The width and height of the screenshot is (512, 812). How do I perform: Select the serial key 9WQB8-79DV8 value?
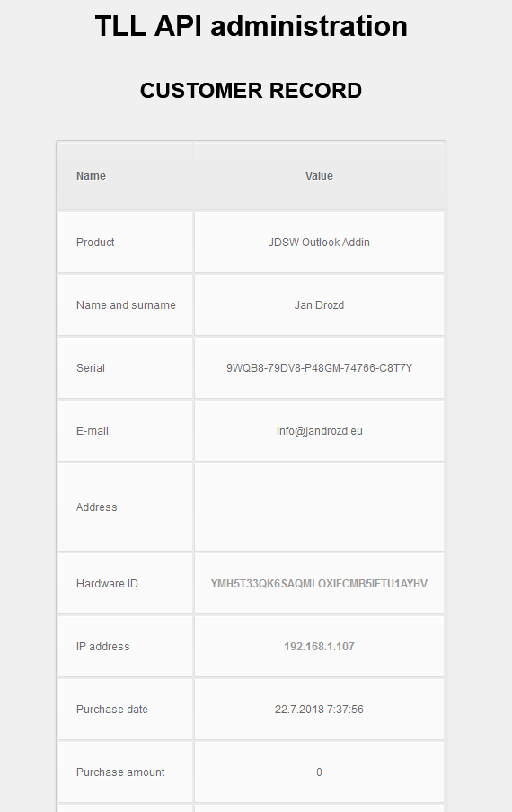click(x=319, y=368)
